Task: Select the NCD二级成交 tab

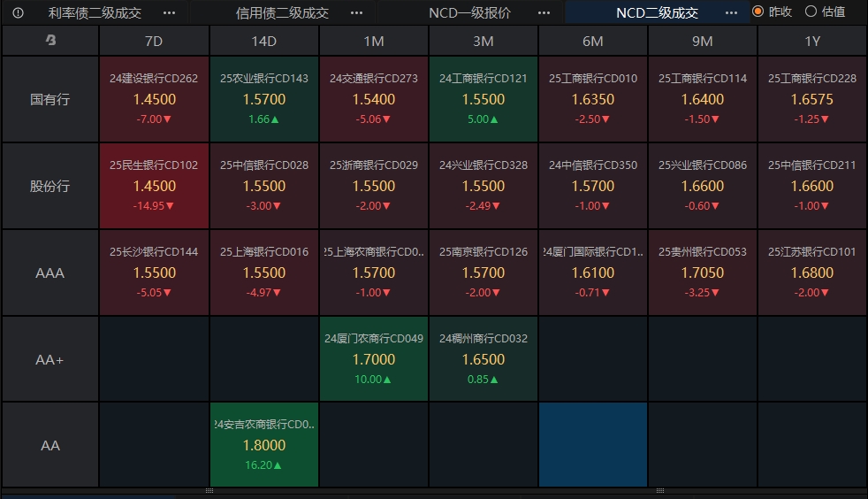Action: pyautogui.click(x=657, y=12)
